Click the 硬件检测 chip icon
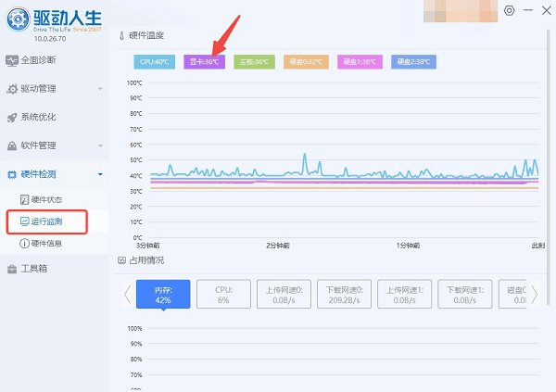 click(12, 174)
